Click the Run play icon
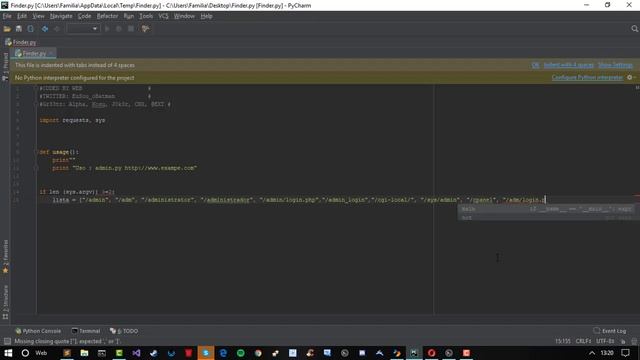The image size is (640, 360). pyautogui.click(x=107, y=29)
